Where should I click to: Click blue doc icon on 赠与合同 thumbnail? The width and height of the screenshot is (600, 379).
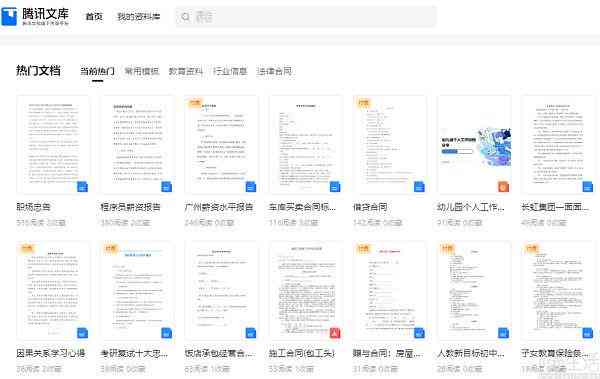(x=419, y=333)
